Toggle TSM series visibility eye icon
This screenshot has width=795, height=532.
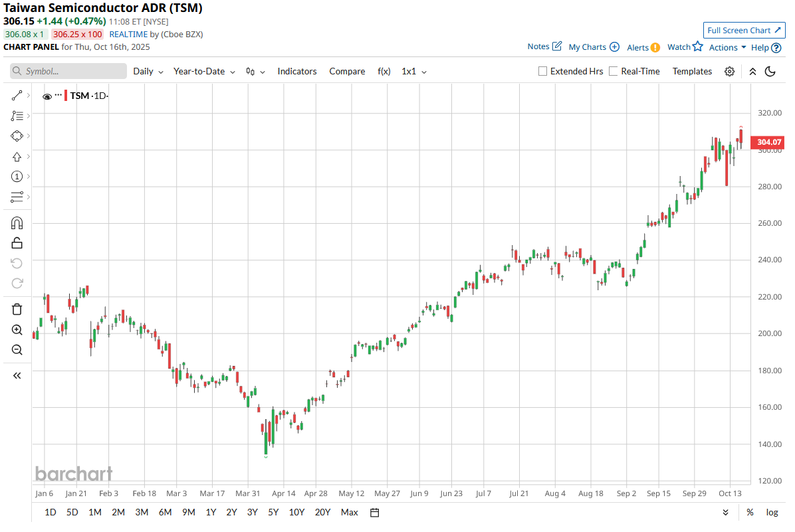47,96
